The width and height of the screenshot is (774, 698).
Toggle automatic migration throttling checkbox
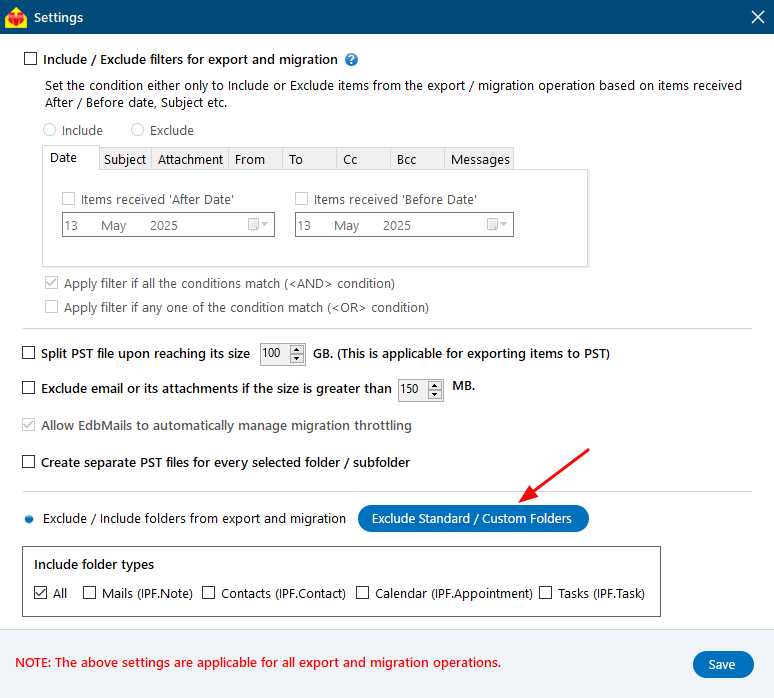tap(29, 425)
